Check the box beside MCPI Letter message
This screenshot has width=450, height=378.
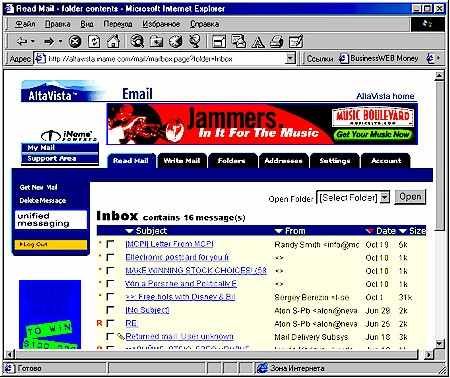[110, 244]
